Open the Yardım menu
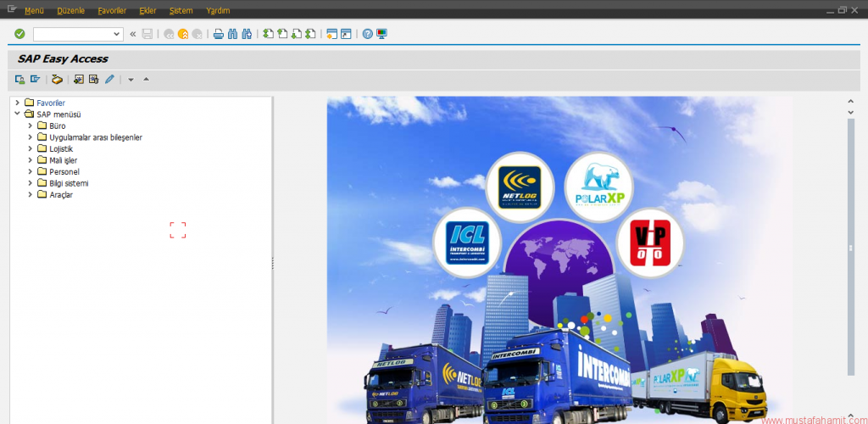 [218, 10]
